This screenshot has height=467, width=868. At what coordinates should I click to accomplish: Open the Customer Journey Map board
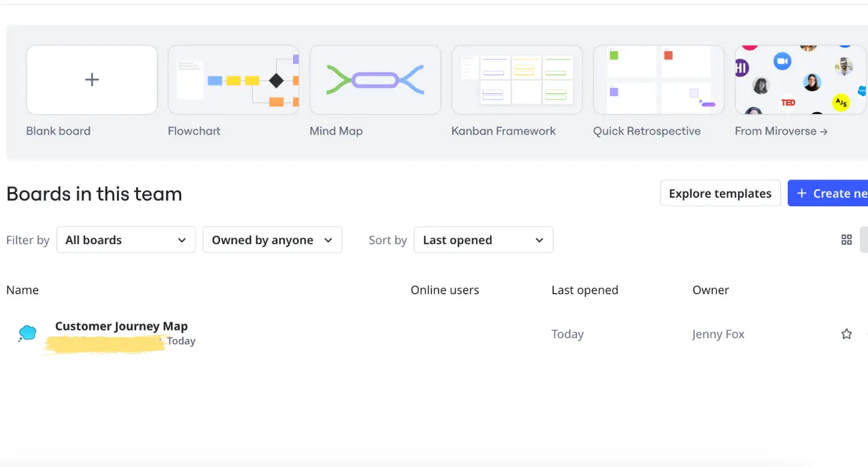(121, 326)
